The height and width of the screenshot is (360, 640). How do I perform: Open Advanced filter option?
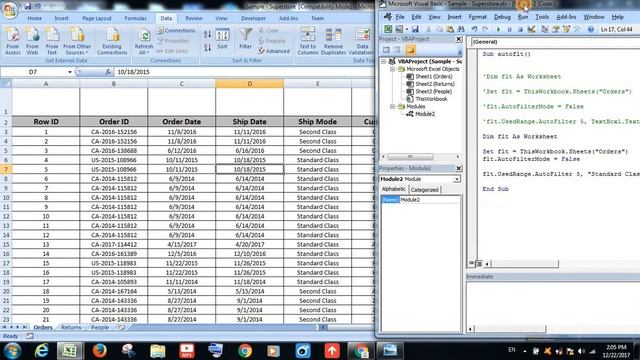click(x=273, y=51)
